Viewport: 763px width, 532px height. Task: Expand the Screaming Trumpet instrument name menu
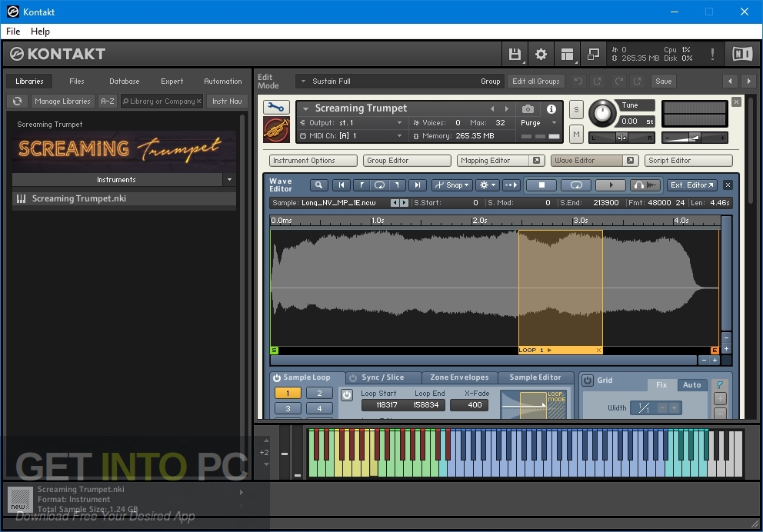pos(305,108)
